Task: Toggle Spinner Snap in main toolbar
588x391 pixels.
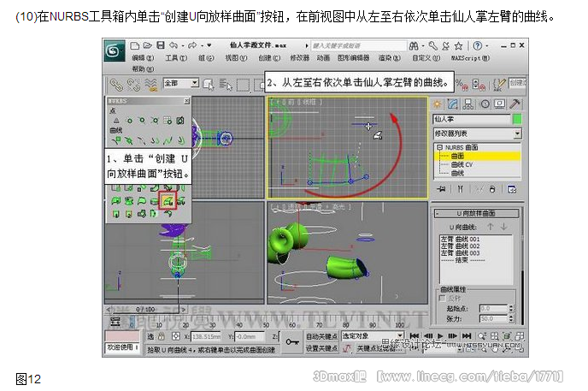Action: pos(479,85)
